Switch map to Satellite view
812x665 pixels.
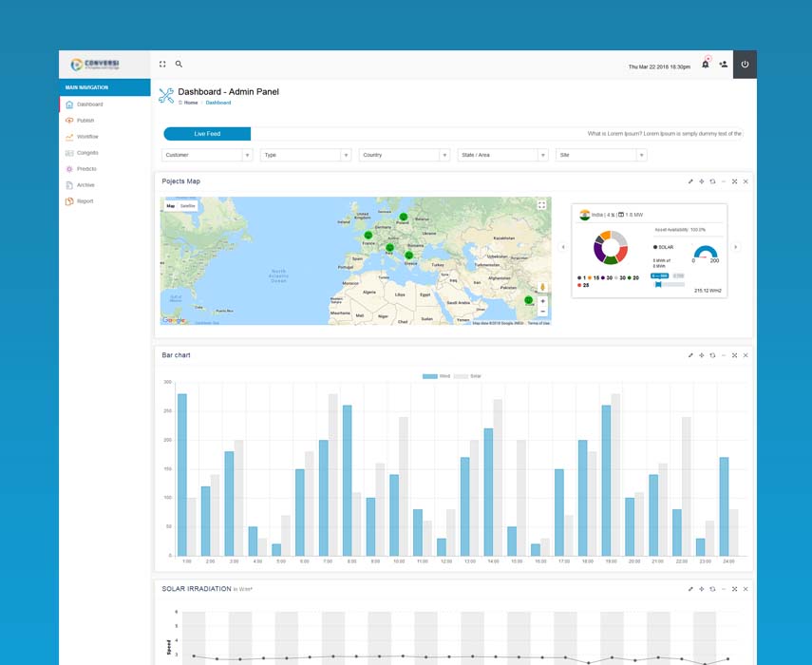coord(188,205)
